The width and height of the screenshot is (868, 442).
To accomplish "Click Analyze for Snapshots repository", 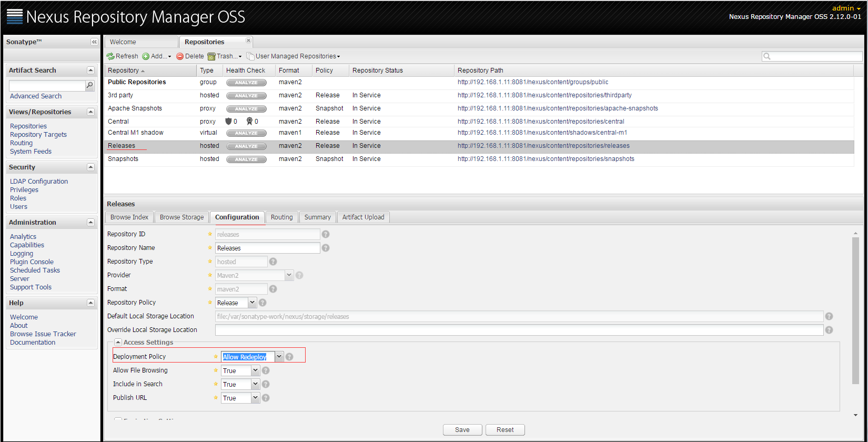I will 246,159.
